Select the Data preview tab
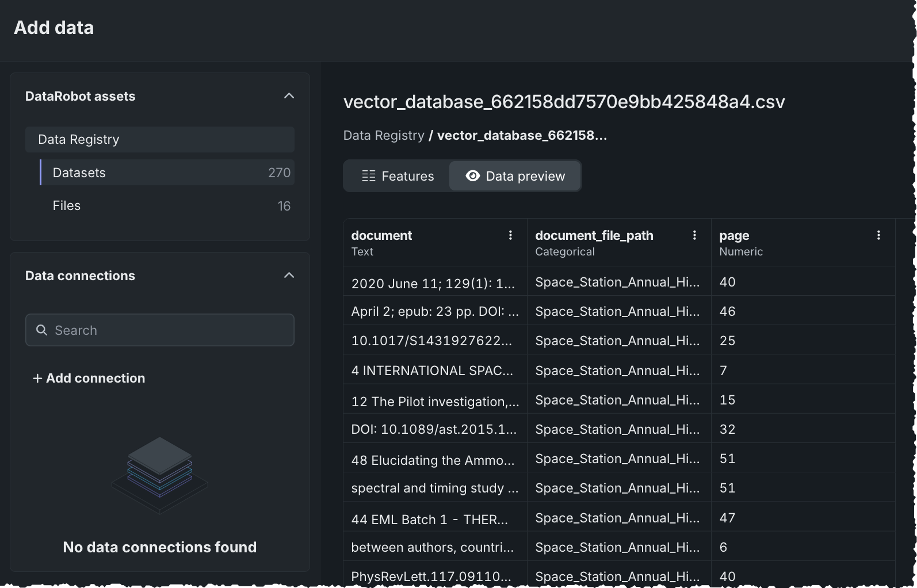 [x=515, y=176]
